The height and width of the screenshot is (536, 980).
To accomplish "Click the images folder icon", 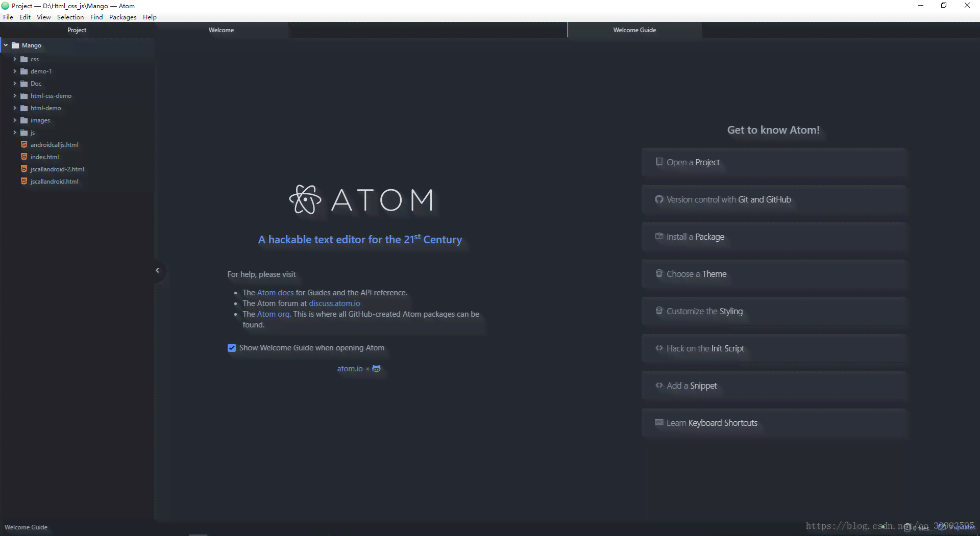I will point(24,120).
